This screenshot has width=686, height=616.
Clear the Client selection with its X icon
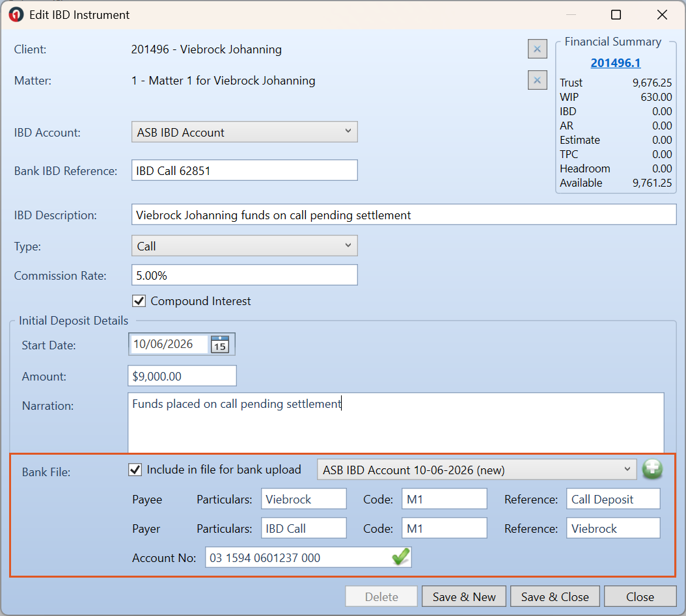[x=537, y=49]
